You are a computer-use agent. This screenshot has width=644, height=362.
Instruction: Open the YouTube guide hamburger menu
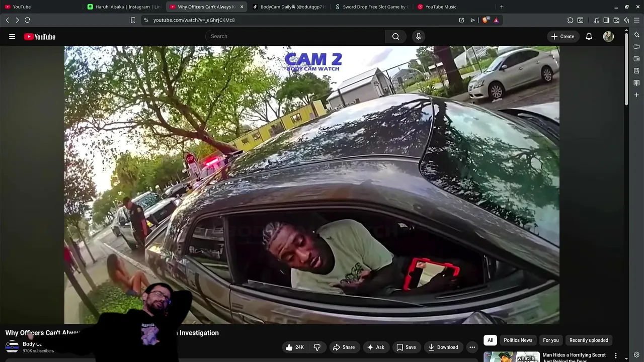coord(12,36)
